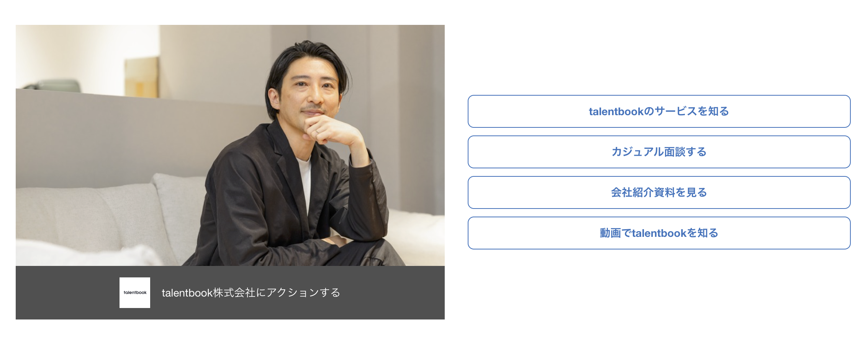This screenshot has width=868, height=339.
Task: Click the dark grey banner under the photo
Action: pos(230,293)
